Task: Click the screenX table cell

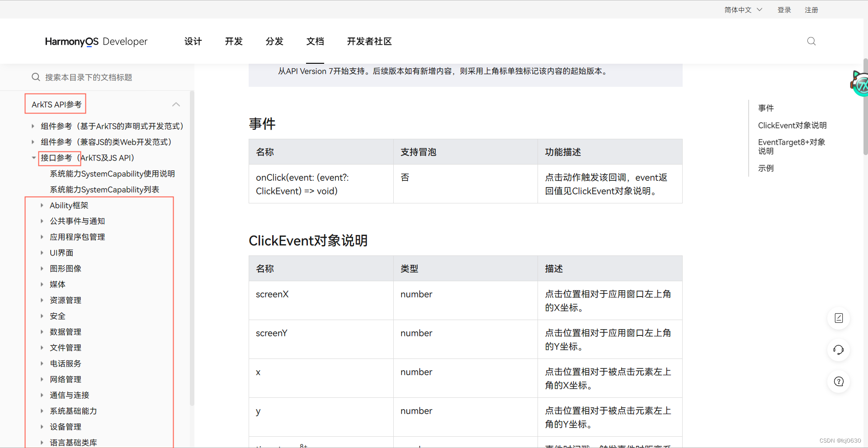Action: click(x=321, y=301)
